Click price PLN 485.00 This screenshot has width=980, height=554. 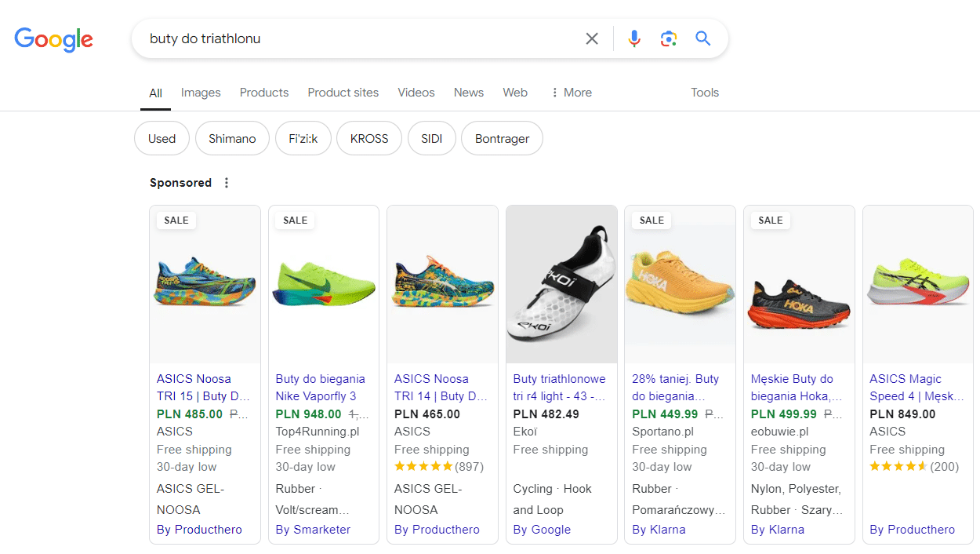click(190, 414)
